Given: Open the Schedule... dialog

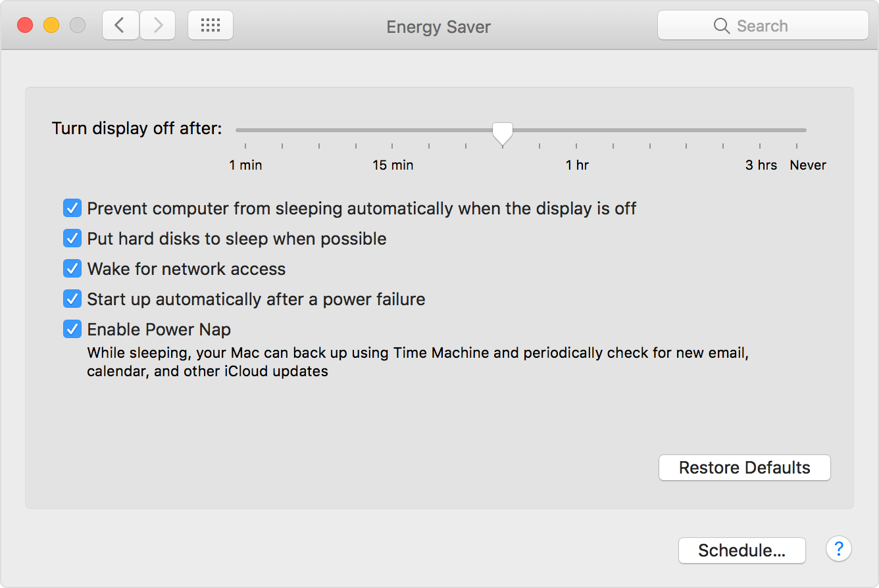Looking at the screenshot, I should point(742,551).
